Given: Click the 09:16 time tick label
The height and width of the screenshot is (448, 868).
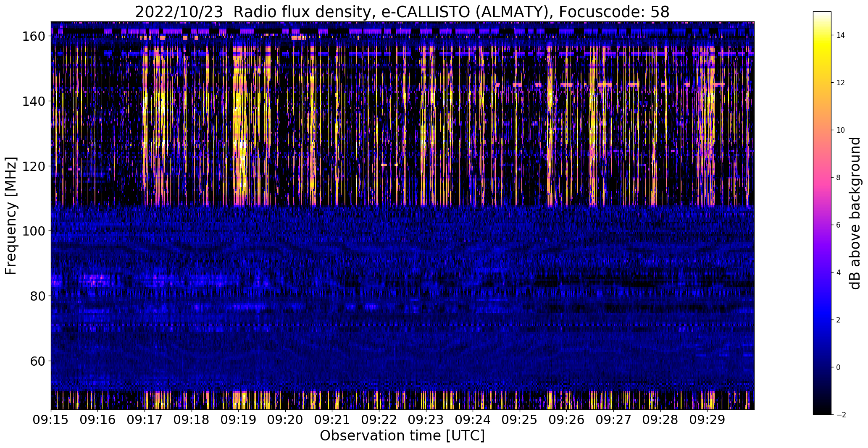Looking at the screenshot, I should click(x=97, y=419).
